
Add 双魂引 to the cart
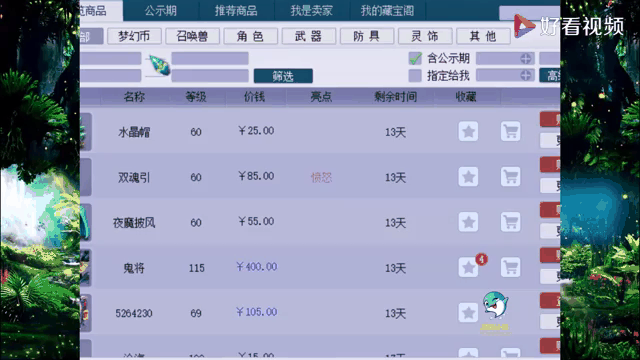(x=511, y=177)
